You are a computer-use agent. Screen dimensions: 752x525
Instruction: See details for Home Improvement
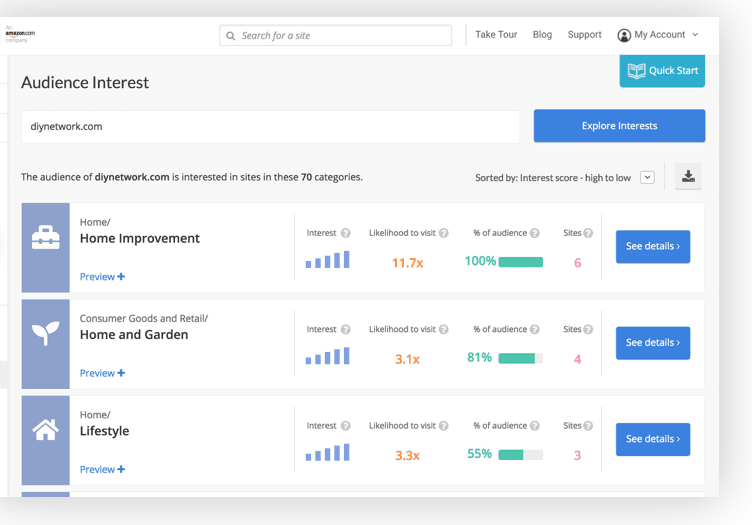[x=653, y=246]
